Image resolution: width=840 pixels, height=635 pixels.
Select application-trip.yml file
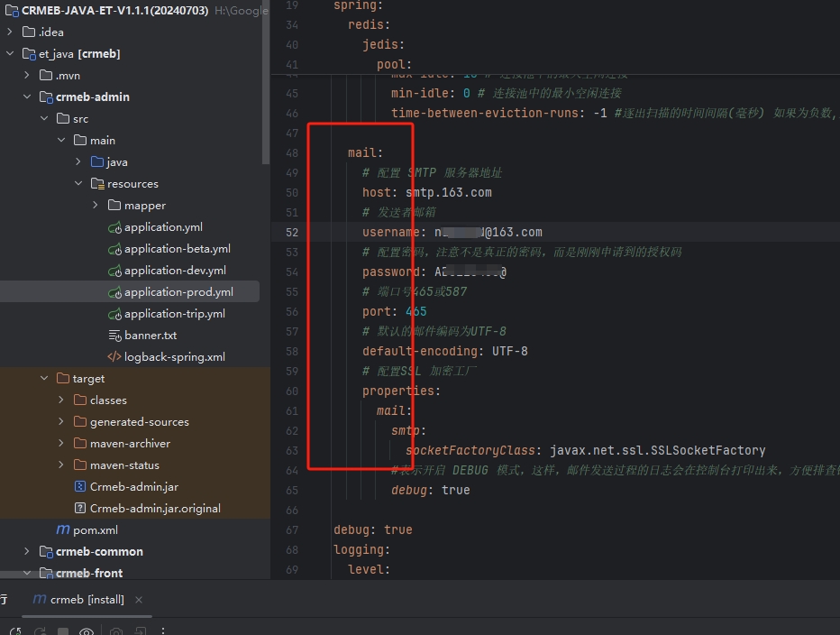pyautogui.click(x=175, y=314)
